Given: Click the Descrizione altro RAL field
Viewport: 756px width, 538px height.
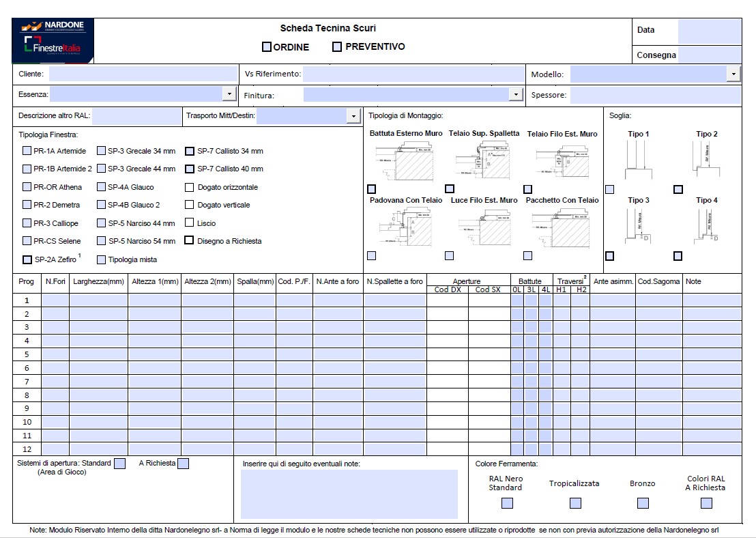Looking at the screenshot, I should tap(136, 116).
